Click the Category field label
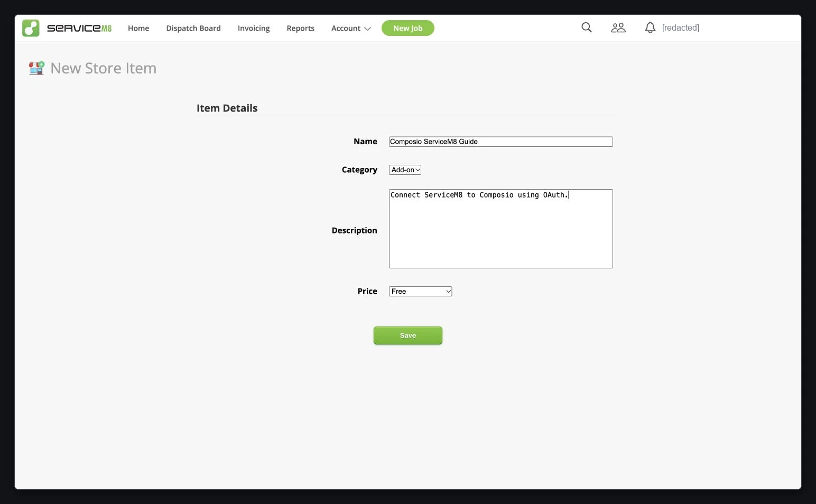The image size is (816, 504). pyautogui.click(x=359, y=170)
